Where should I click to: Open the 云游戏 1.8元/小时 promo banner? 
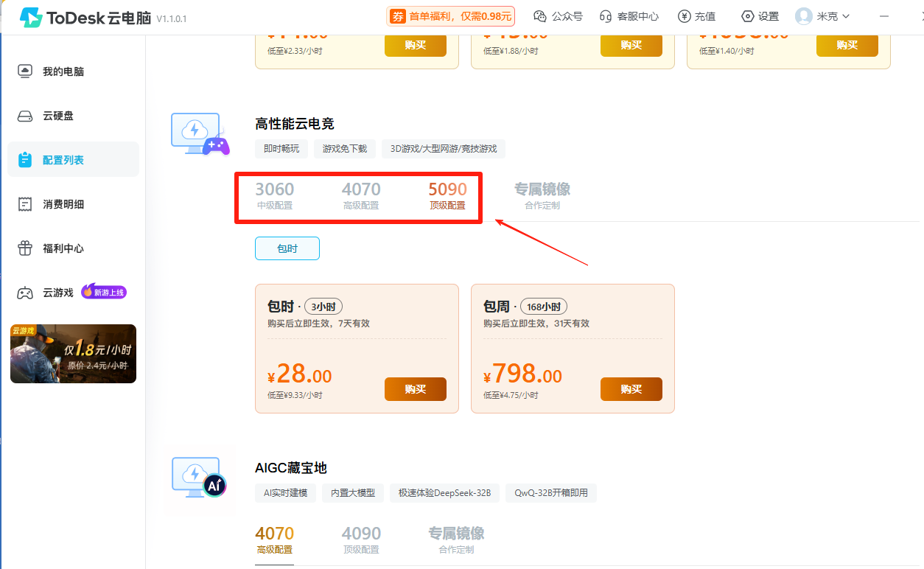(x=73, y=354)
